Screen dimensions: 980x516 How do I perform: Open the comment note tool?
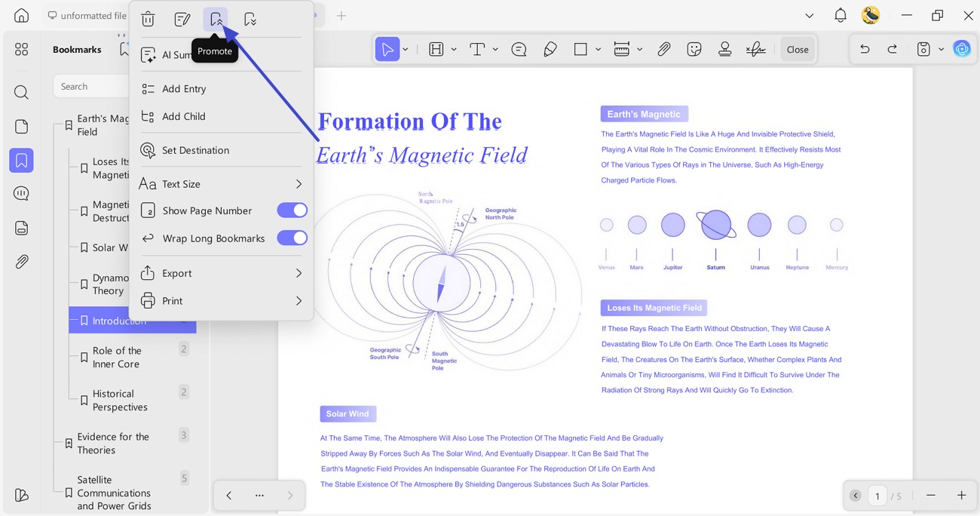(519, 49)
